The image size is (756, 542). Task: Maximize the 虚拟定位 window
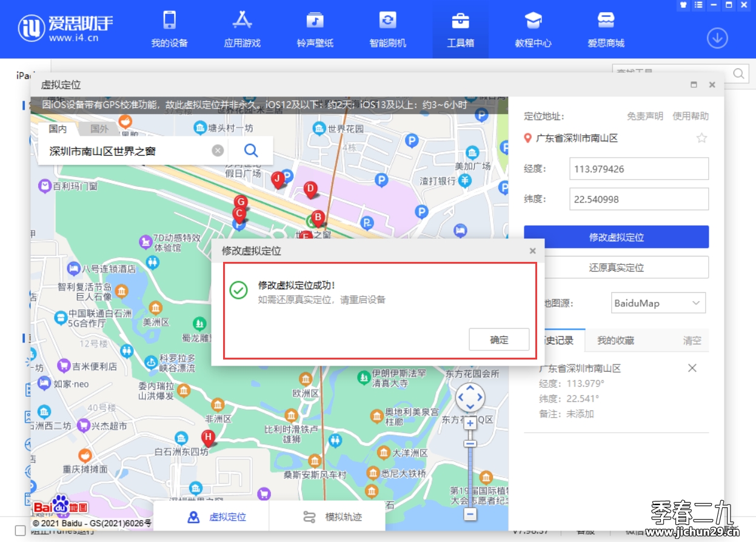[694, 85]
